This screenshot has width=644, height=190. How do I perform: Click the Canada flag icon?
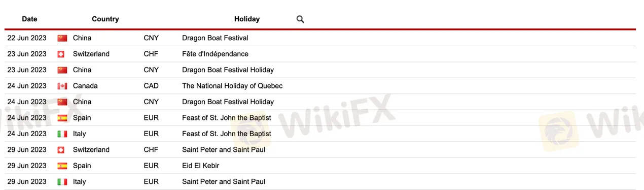coord(62,86)
